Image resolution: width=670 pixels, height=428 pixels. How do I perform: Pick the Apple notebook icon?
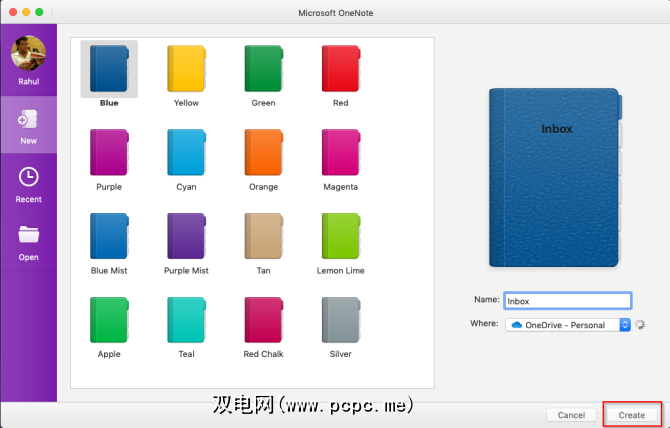coord(109,320)
